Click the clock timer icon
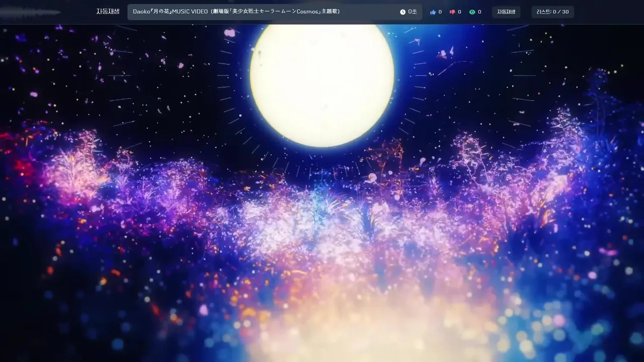This screenshot has width=644, height=362. coord(403,12)
